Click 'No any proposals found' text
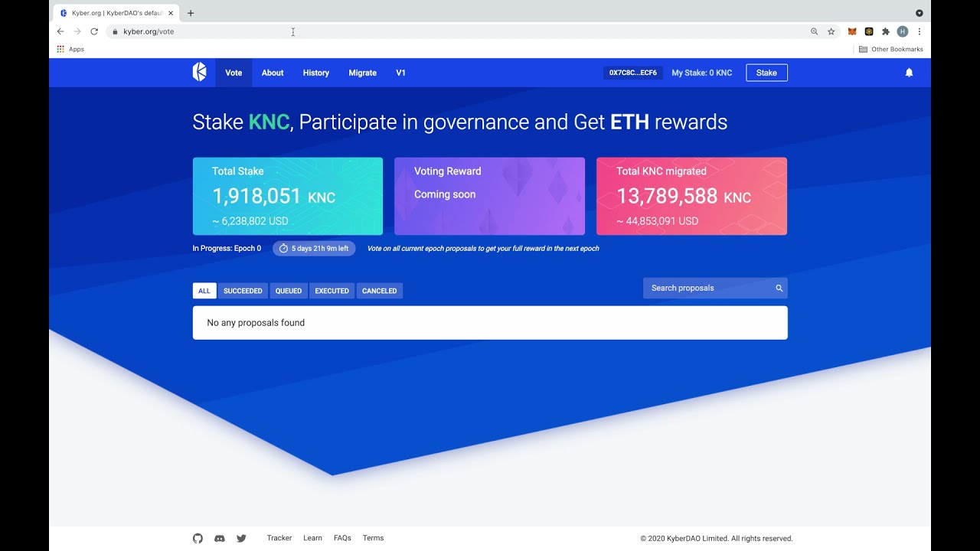The height and width of the screenshot is (551, 980). 256,323
